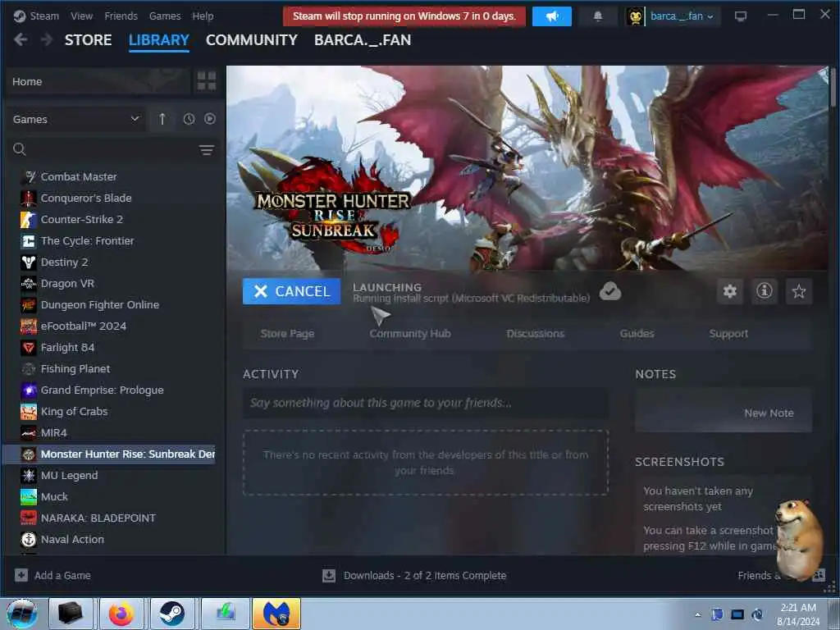Create a New Note
Image resolution: width=840 pixels, height=630 pixels.
(x=768, y=413)
